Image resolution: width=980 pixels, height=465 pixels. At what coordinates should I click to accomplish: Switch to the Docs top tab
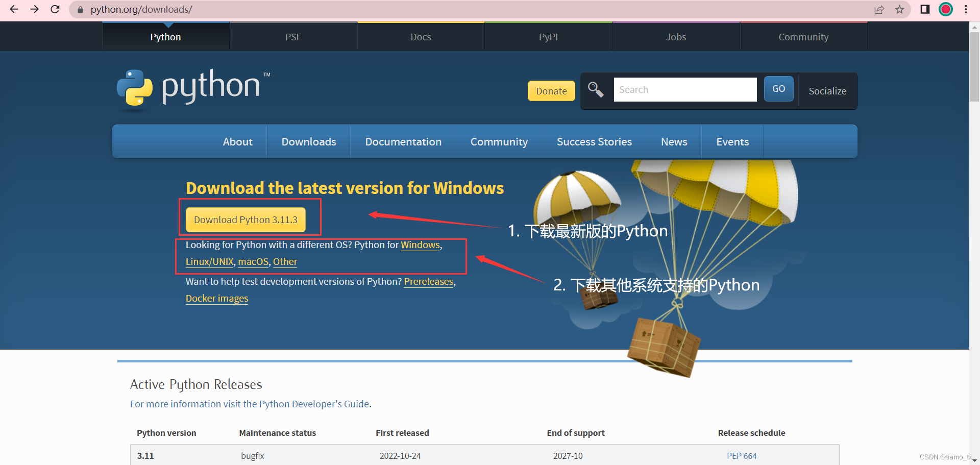tap(421, 37)
